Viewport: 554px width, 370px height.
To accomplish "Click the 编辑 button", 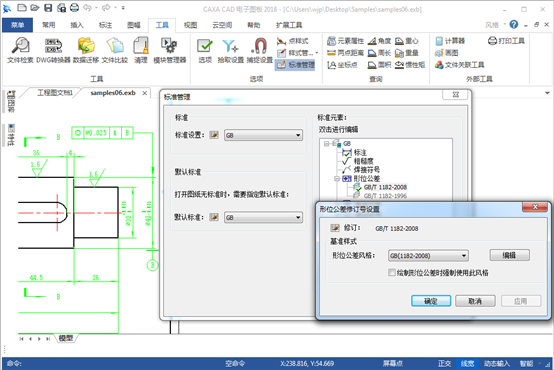I will pyautogui.click(x=509, y=255).
